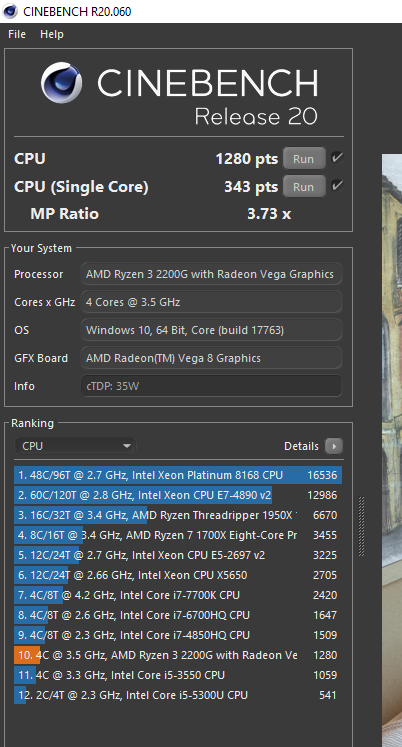The height and width of the screenshot is (747, 402).
Task: Click the 1280 pts CPU score
Action: [246, 159]
